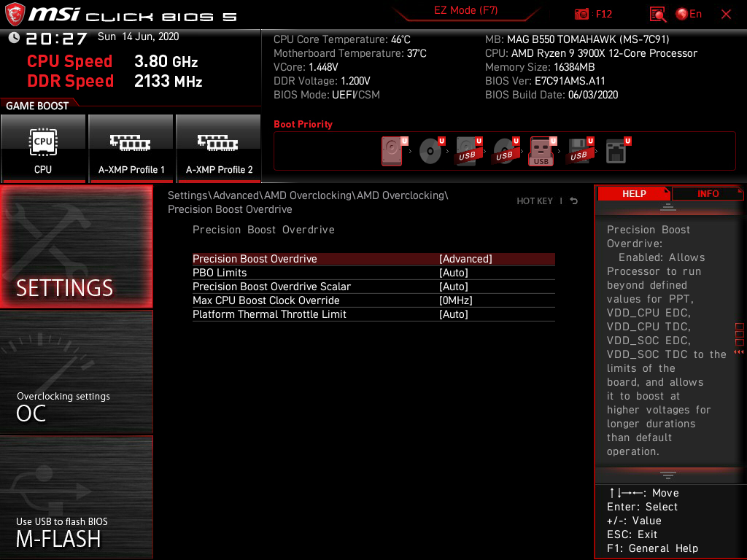This screenshot has height=560, width=747.
Task: Open the BIOS search magnifier icon
Action: pos(657,15)
